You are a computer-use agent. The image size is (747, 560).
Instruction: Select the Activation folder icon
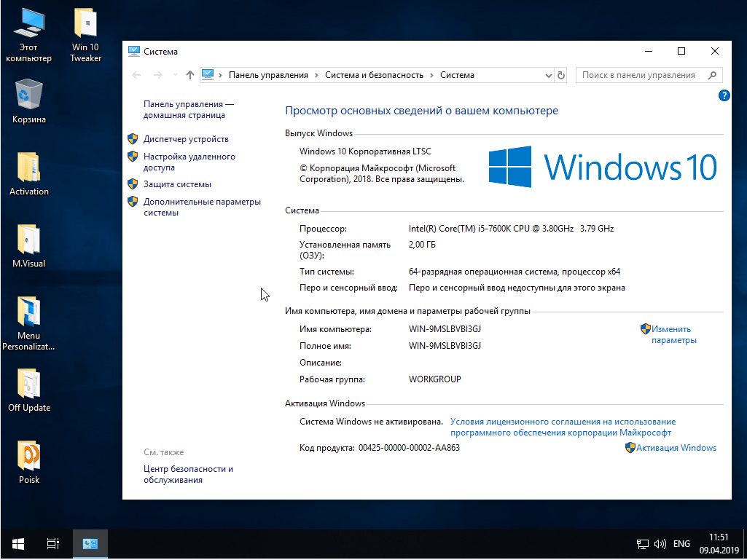[x=29, y=174]
